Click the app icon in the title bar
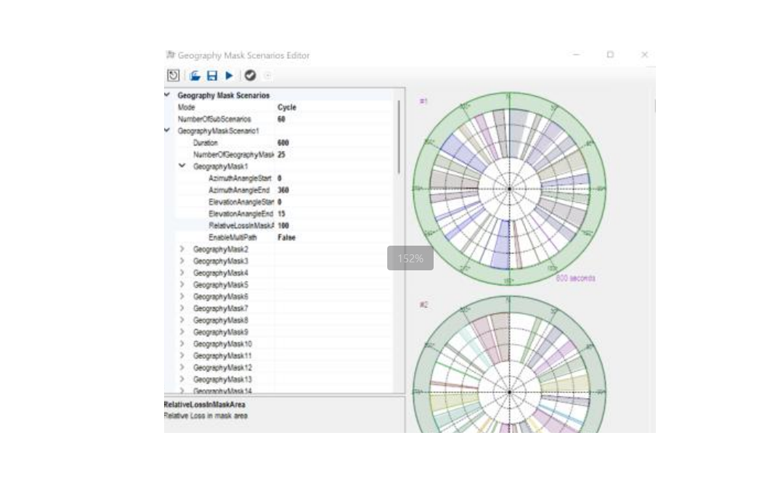This screenshot has width=784, height=484. (x=171, y=55)
